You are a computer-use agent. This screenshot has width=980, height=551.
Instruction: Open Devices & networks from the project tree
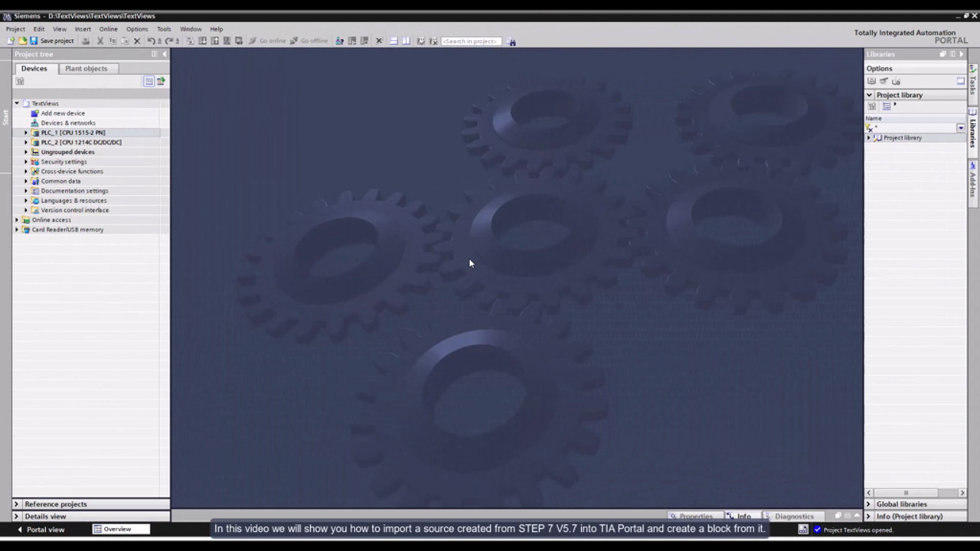(x=68, y=123)
